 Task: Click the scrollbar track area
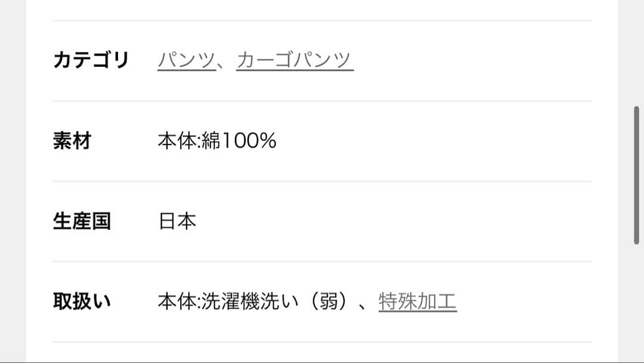(x=636, y=299)
